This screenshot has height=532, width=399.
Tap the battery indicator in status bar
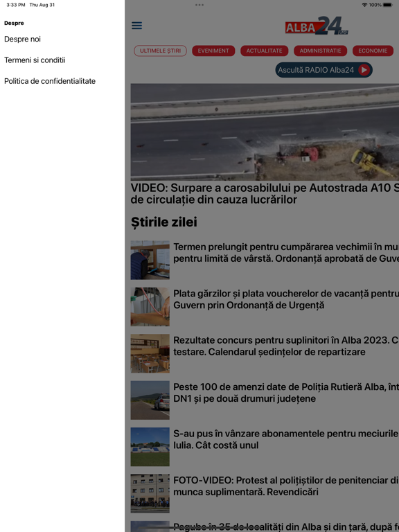point(388,5)
